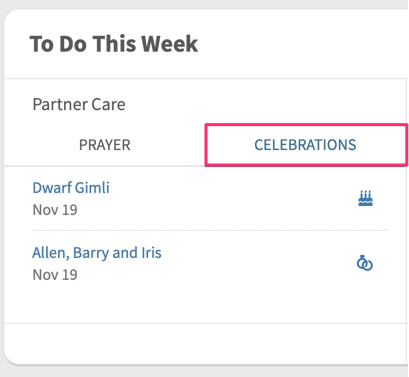Click the first celebration contact name
The width and height of the screenshot is (409, 377).
(71, 188)
